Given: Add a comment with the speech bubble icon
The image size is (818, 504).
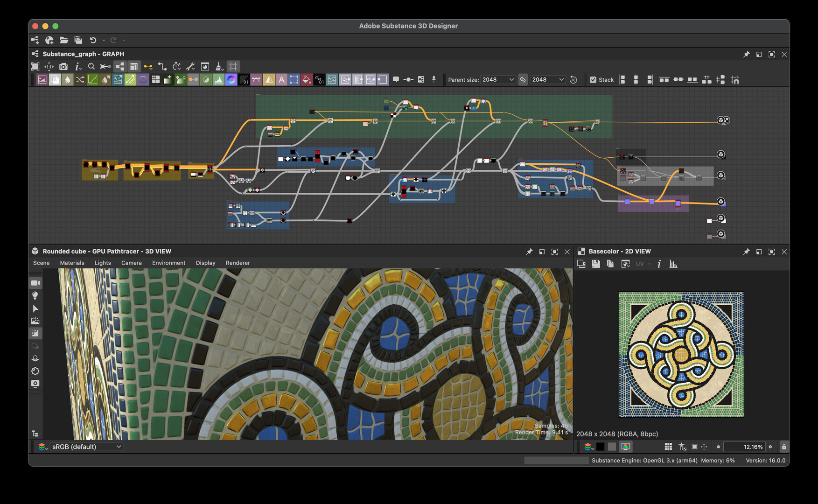Looking at the screenshot, I should (x=396, y=80).
